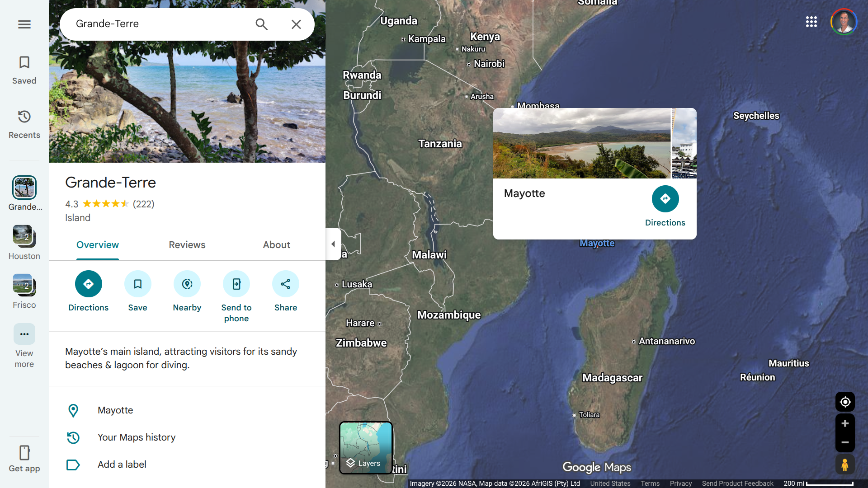The width and height of the screenshot is (868, 488).
Task: Click the search magnifier icon
Action: click(261, 24)
